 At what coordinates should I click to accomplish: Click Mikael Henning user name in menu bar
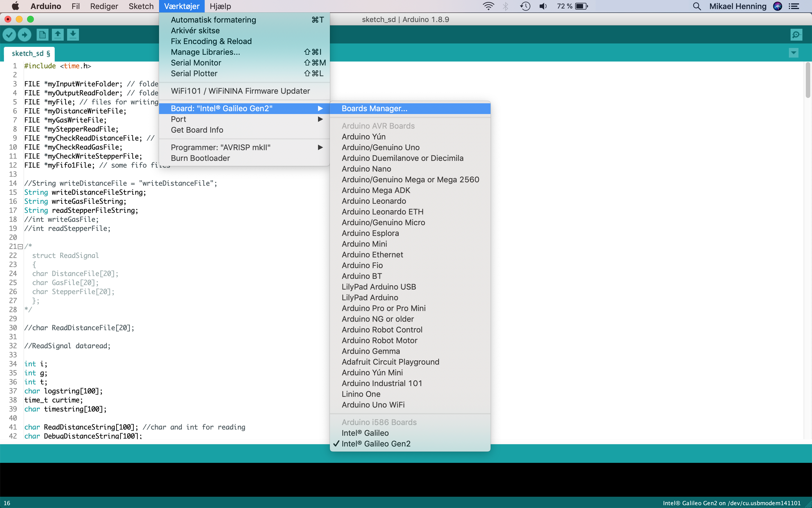(738, 6)
